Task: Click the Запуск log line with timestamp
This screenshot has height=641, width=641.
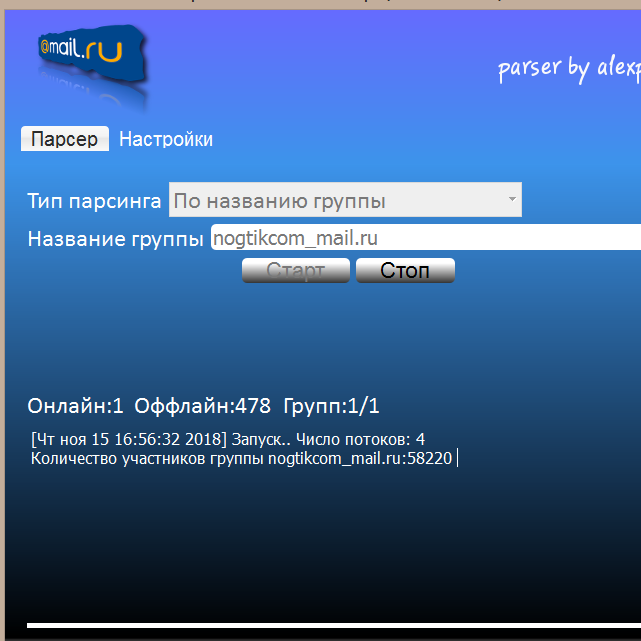Action: click(x=228, y=439)
